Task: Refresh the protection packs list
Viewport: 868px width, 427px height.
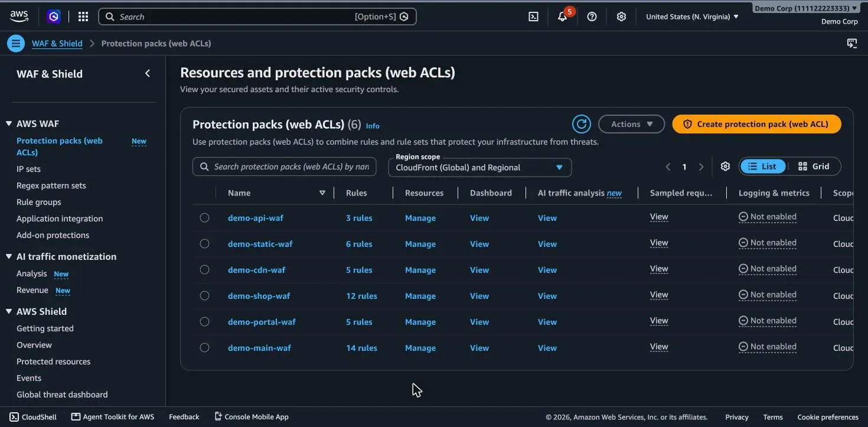Action: pos(582,124)
